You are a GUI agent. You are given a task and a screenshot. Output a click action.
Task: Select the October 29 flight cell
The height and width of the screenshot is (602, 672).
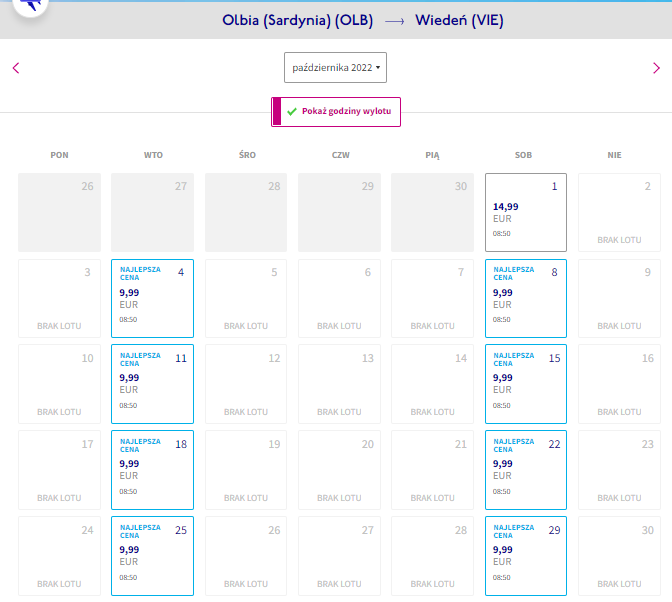(x=526, y=556)
